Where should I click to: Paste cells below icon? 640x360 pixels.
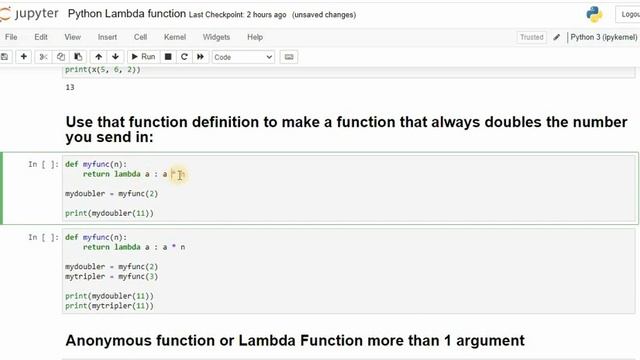tap(78, 57)
